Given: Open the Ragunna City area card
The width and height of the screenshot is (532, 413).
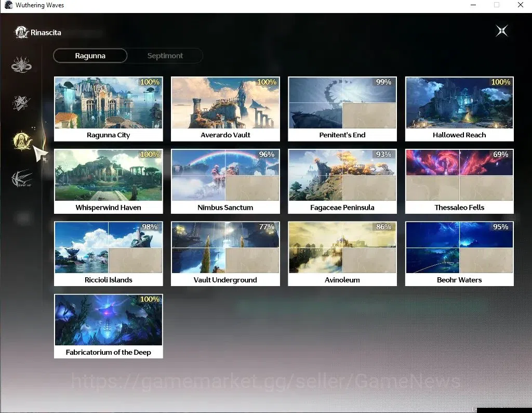Looking at the screenshot, I should 109,109.
